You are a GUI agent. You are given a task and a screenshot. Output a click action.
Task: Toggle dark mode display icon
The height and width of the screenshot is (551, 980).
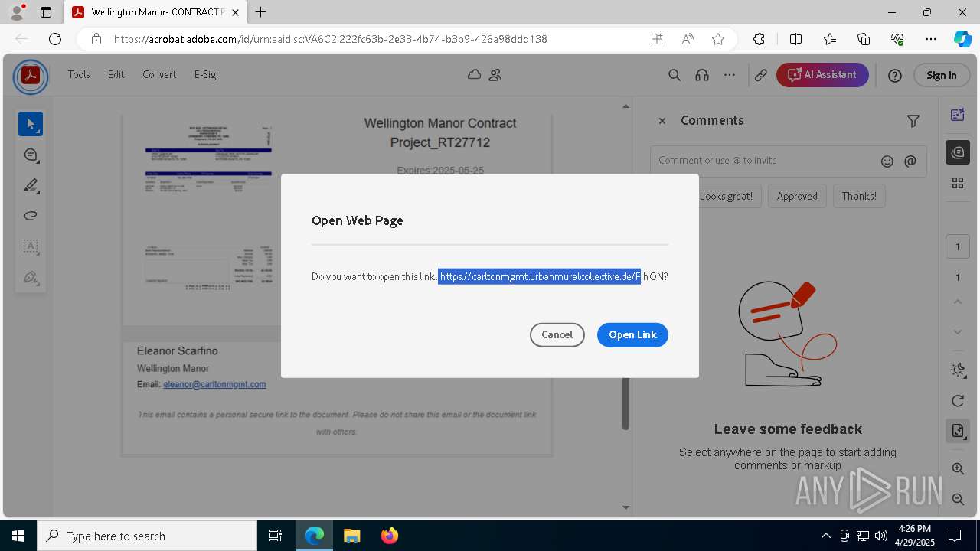coord(958,370)
